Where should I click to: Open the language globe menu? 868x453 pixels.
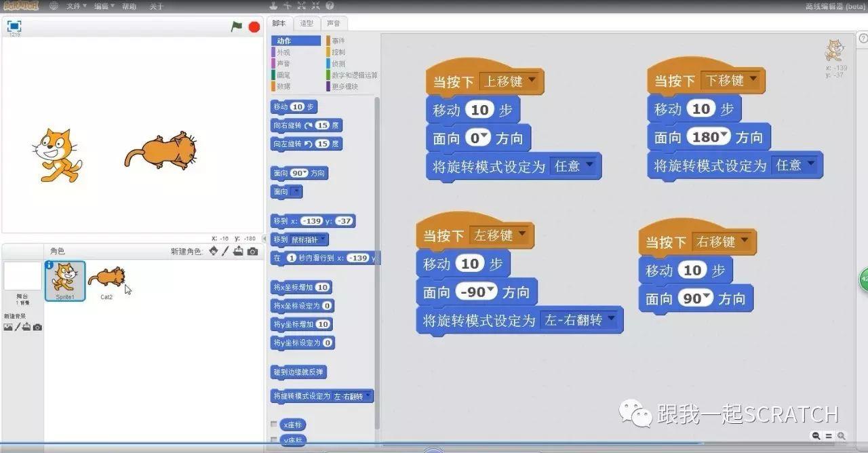coord(54,6)
